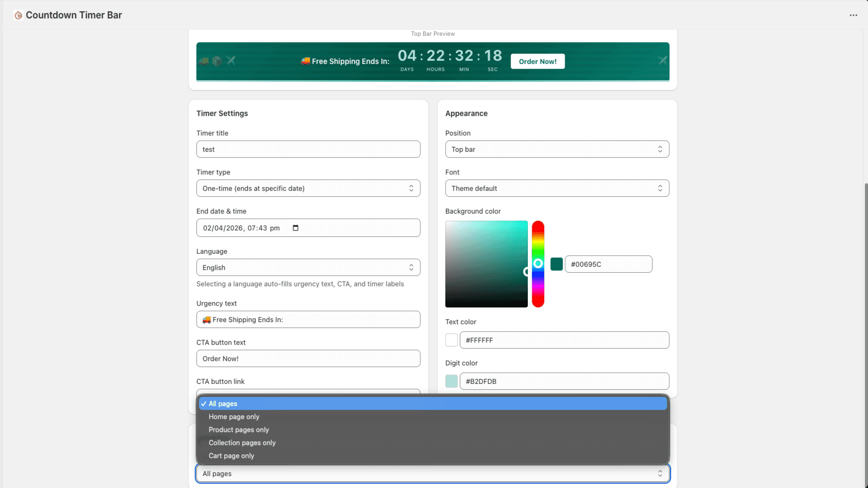This screenshot has width=868, height=488.
Task: Open the calendar picker in End date field
Action: [x=296, y=228]
